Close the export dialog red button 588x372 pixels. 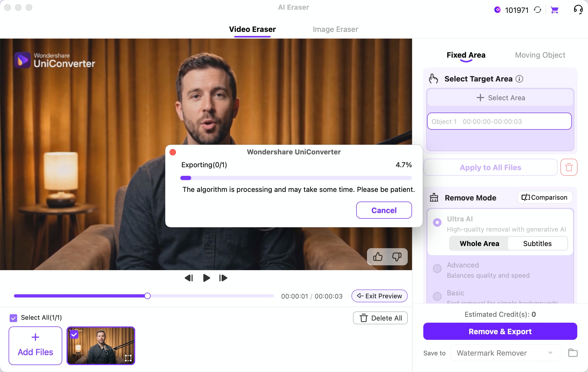coord(173,152)
